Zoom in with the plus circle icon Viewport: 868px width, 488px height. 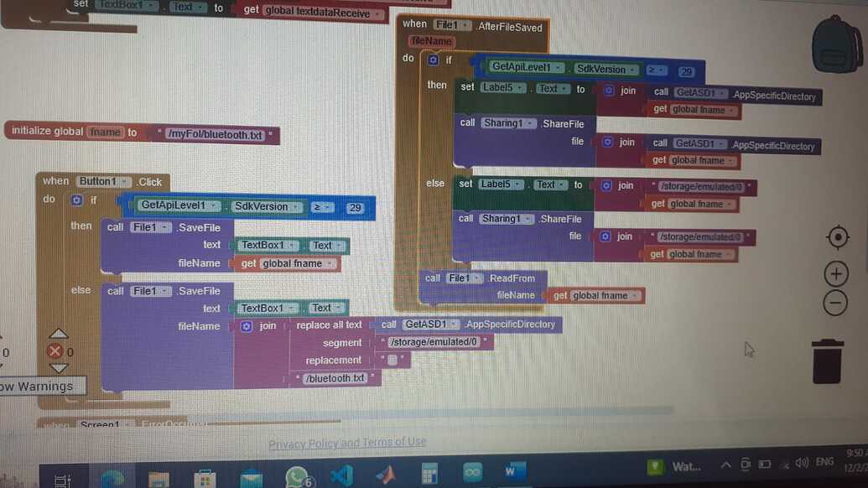(x=836, y=274)
